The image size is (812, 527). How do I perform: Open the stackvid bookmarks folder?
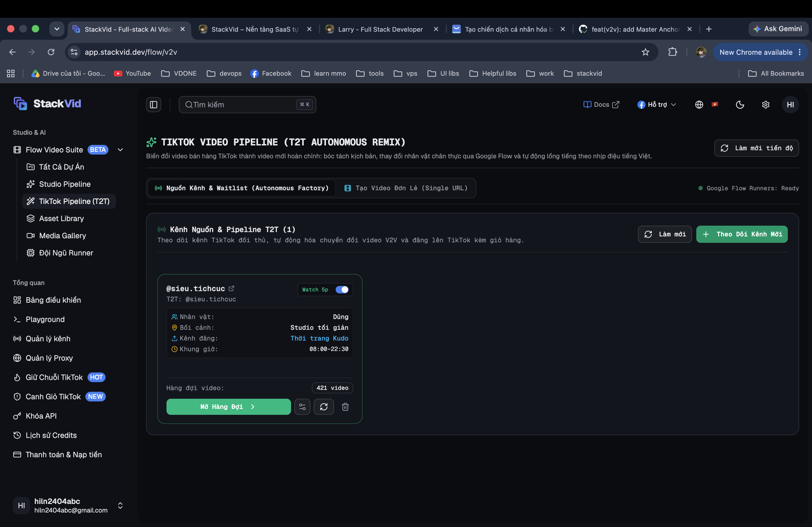583,73
